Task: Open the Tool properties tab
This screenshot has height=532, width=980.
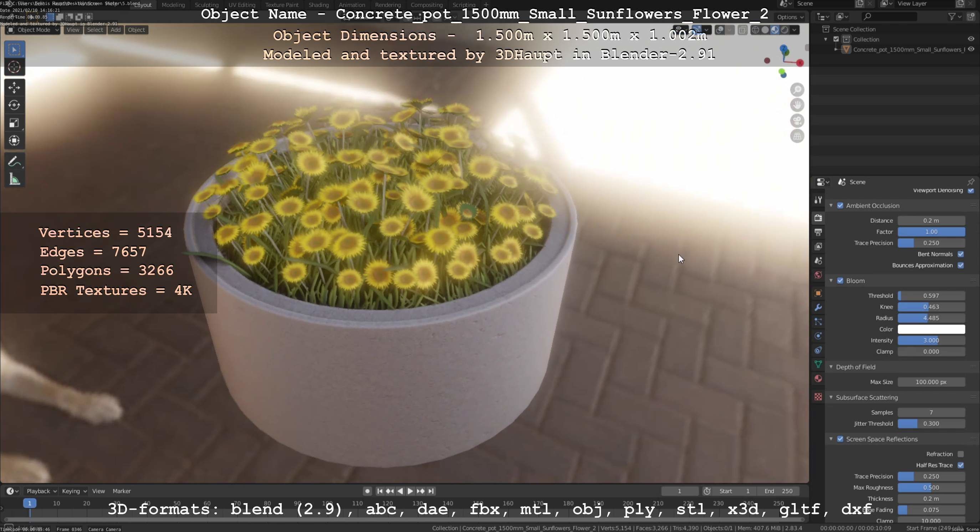Action: 818,200
